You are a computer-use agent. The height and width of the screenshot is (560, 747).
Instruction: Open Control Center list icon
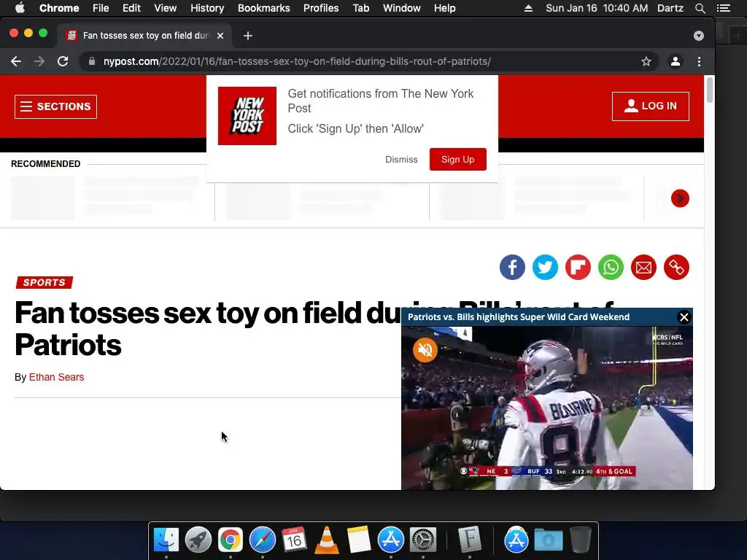724,8
